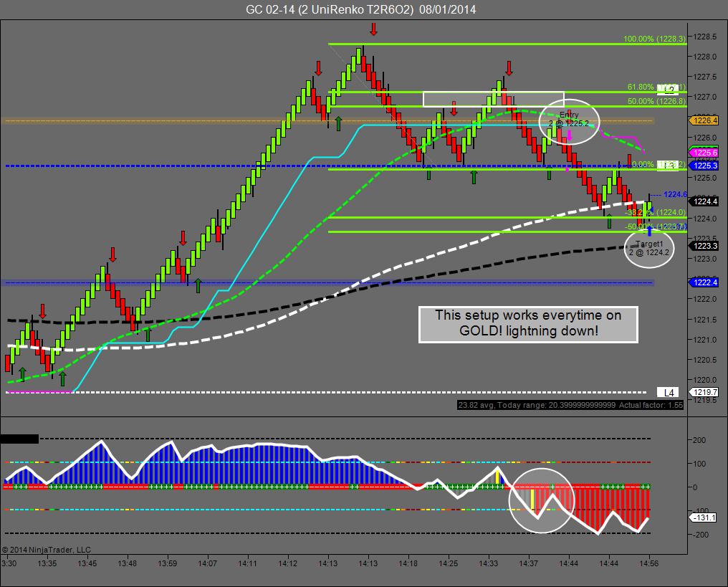
Task: Click the 13:48 time axis label
Action: click(127, 564)
